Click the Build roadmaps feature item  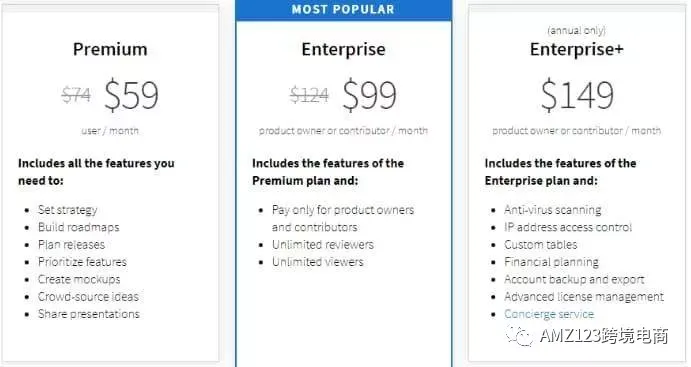tap(78, 227)
